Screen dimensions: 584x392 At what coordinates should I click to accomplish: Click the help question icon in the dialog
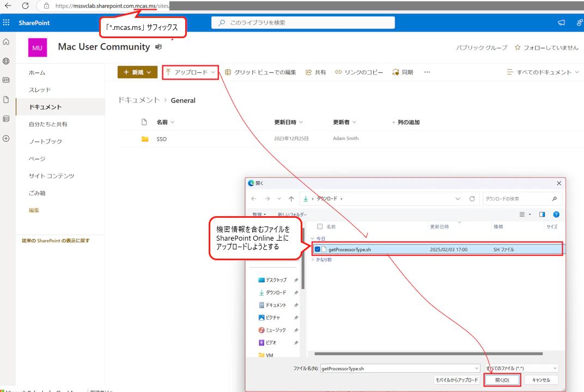556,215
